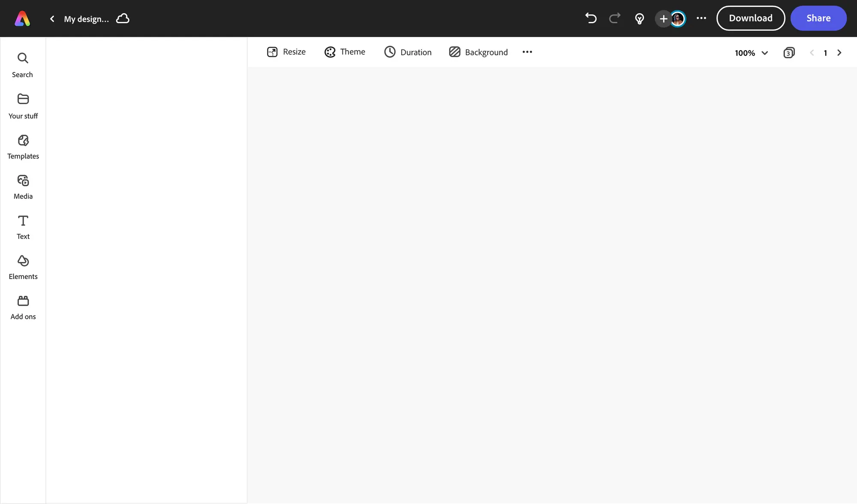Open the Add ons panel
This screenshot has width=857, height=504.
click(x=23, y=307)
